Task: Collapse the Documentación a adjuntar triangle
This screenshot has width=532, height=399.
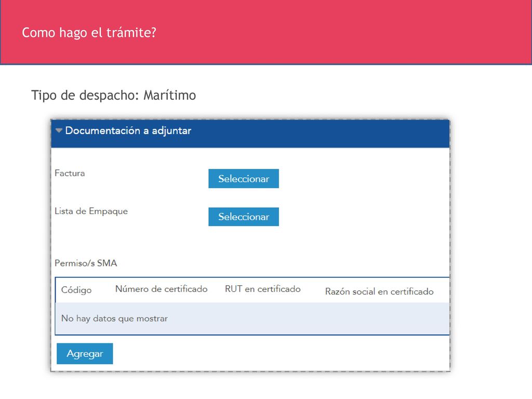Action: 59,130
